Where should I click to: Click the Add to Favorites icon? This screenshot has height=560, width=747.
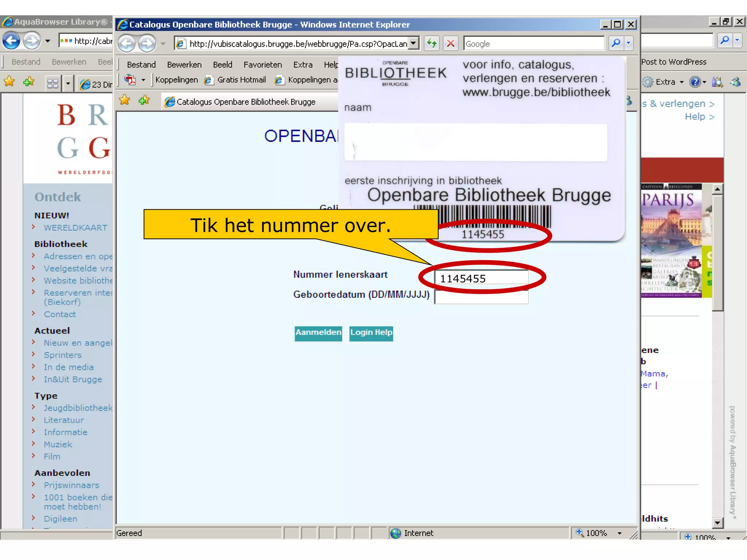pyautogui.click(x=144, y=100)
